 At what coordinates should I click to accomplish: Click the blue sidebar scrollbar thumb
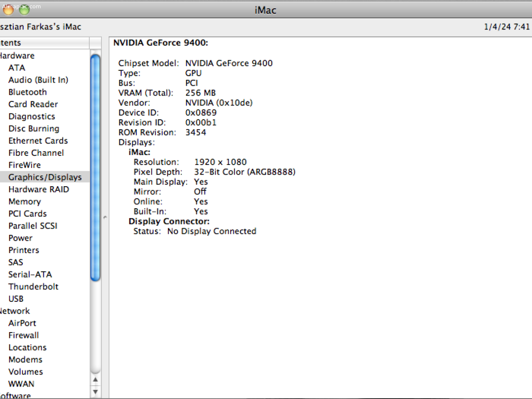pyautogui.click(x=95, y=168)
